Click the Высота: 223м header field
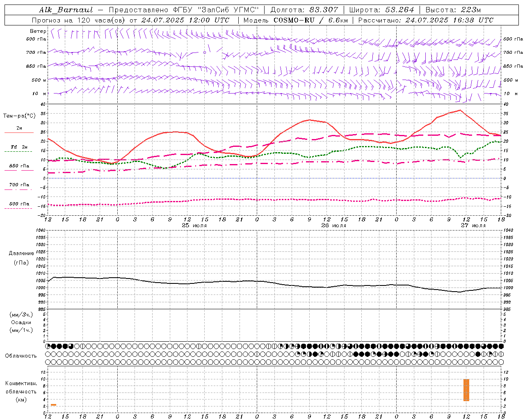The height and width of the screenshot is (420, 525). (453, 10)
